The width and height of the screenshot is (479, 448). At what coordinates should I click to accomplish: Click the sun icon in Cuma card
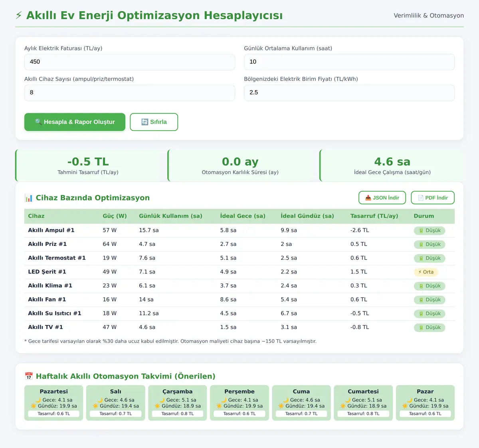point(281,406)
